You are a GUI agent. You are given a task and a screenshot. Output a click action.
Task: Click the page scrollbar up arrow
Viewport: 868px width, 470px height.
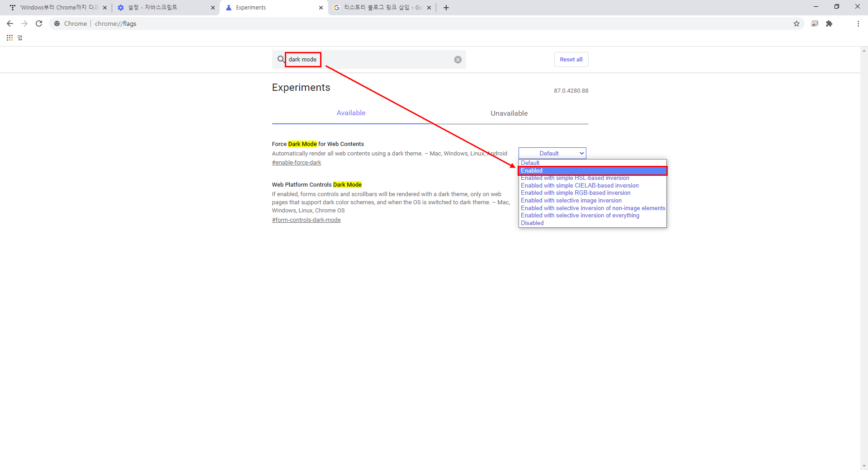864,50
